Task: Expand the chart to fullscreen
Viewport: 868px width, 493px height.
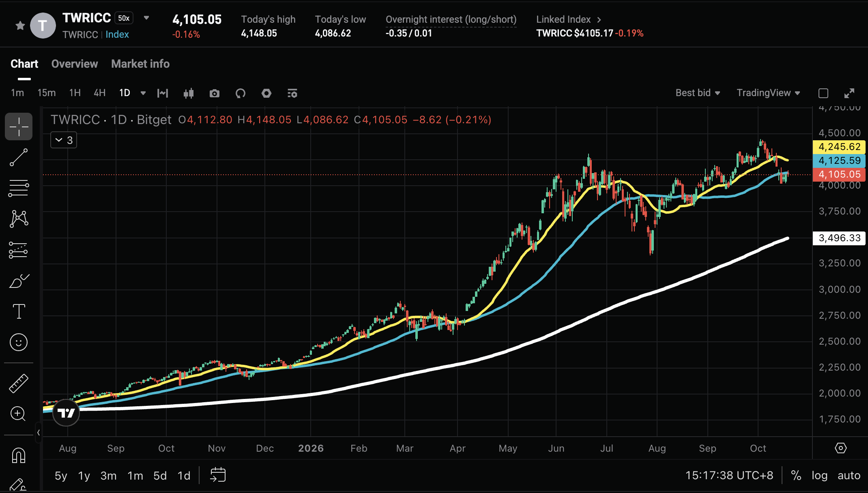Action: [x=849, y=94]
